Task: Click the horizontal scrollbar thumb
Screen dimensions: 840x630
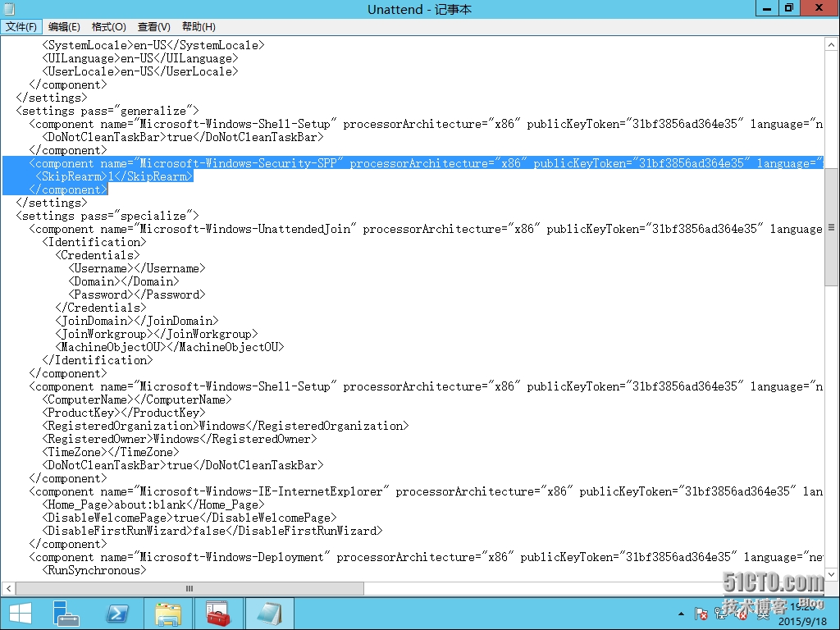Action: [189, 588]
